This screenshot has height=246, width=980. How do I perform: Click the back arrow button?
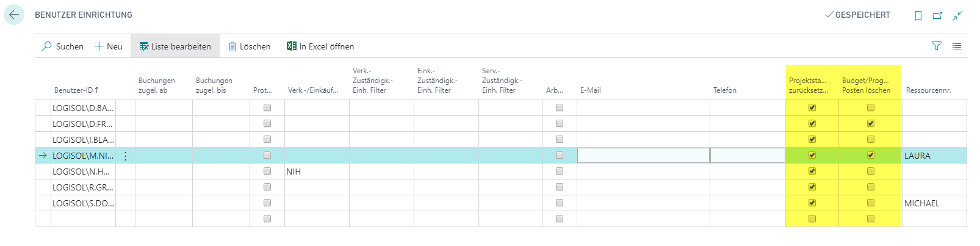[x=14, y=15]
